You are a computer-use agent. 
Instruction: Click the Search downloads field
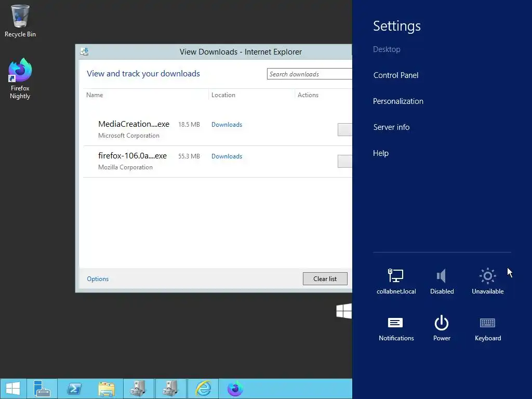coord(310,74)
